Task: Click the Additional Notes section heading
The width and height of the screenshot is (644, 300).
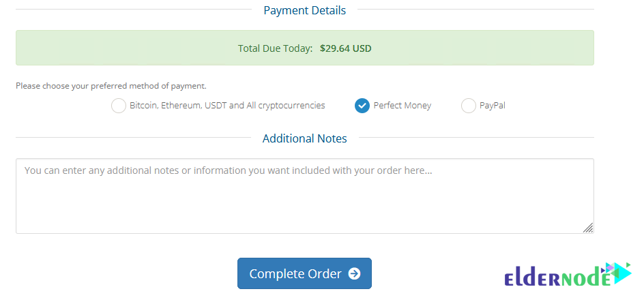Action: (x=305, y=138)
